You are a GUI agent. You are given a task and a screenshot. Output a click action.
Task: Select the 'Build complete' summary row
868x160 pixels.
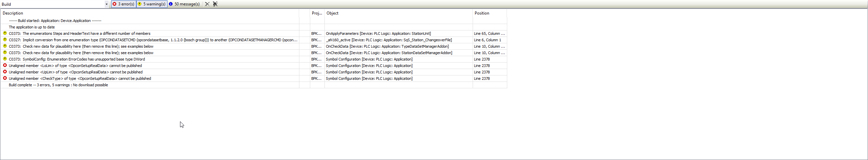[x=58, y=85]
